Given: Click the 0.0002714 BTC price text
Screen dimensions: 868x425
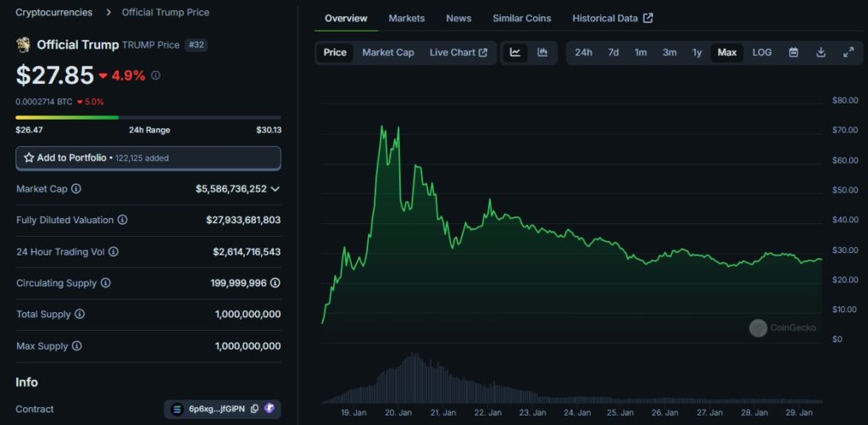Looking at the screenshot, I should [44, 102].
